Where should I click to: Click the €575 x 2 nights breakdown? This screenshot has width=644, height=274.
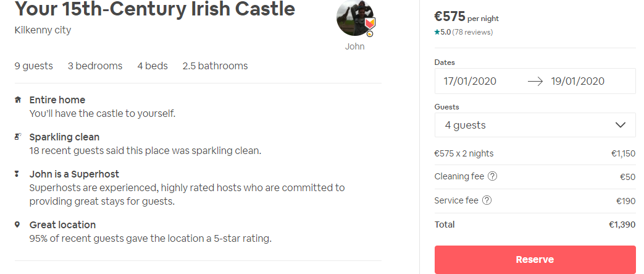tap(464, 153)
